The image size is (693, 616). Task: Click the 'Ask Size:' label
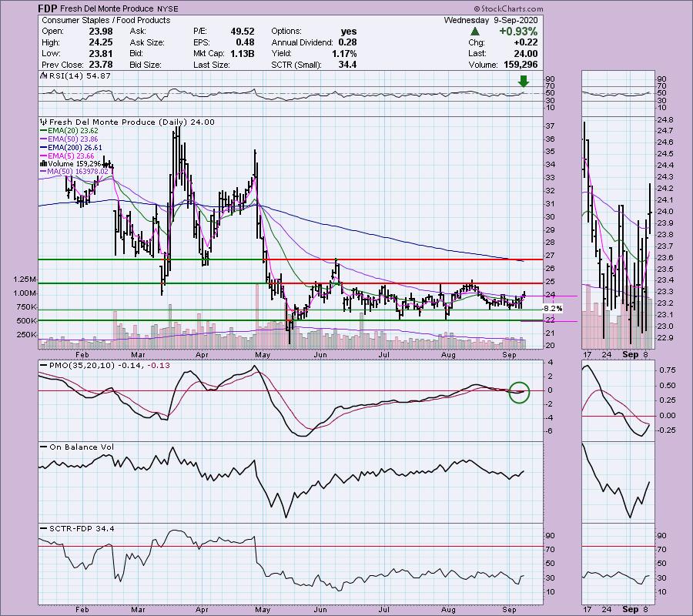(x=147, y=42)
